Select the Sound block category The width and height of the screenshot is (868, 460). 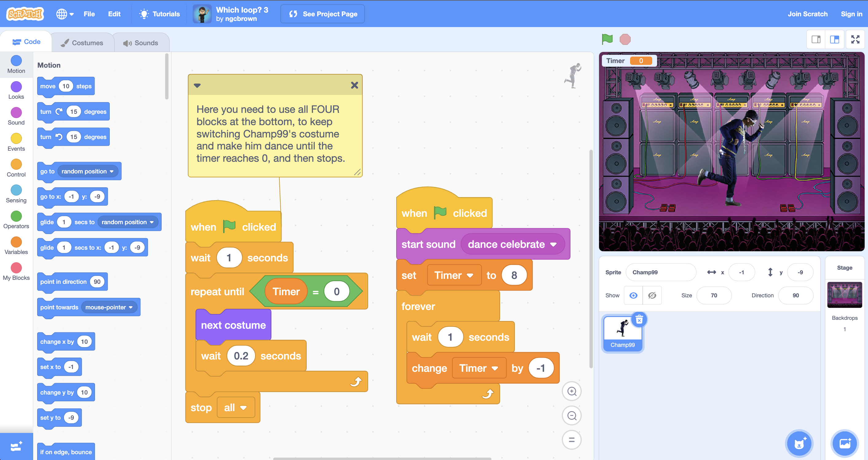click(16, 116)
